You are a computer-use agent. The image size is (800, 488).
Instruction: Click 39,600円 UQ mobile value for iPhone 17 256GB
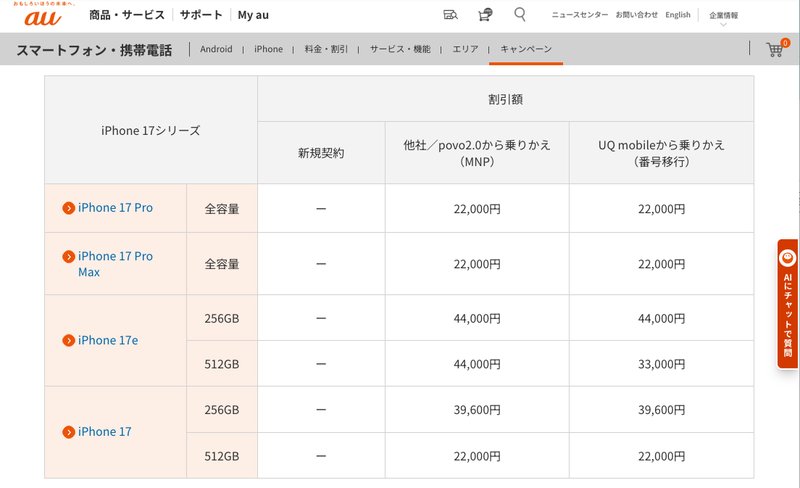[x=661, y=409]
